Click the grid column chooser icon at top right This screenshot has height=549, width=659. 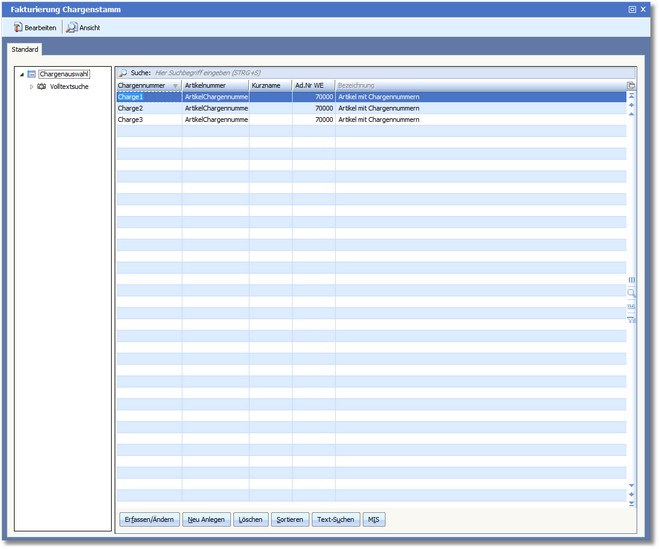(631, 86)
